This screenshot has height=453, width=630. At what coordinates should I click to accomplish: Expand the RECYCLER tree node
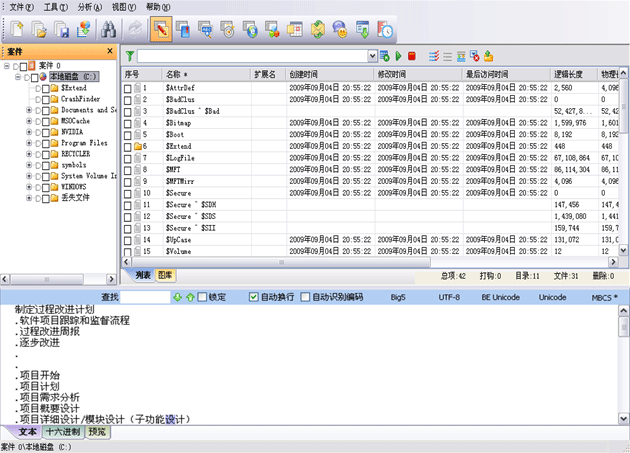pos(29,154)
